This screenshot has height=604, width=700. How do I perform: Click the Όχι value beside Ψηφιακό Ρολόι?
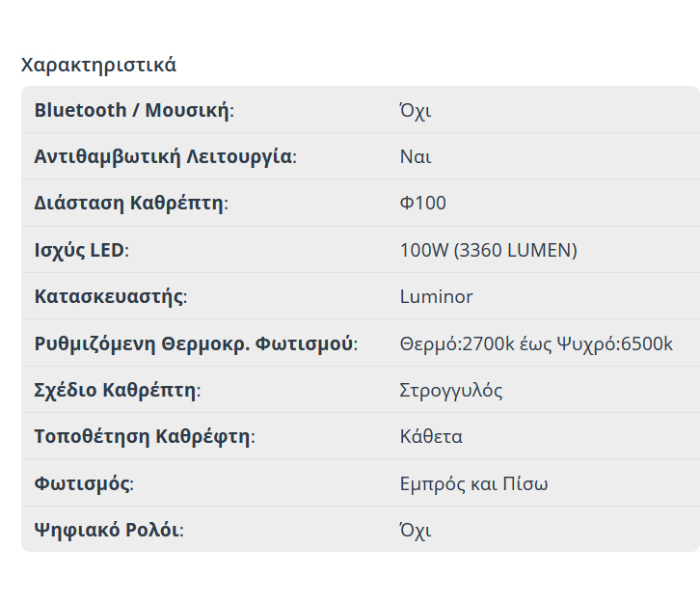pyautogui.click(x=416, y=530)
